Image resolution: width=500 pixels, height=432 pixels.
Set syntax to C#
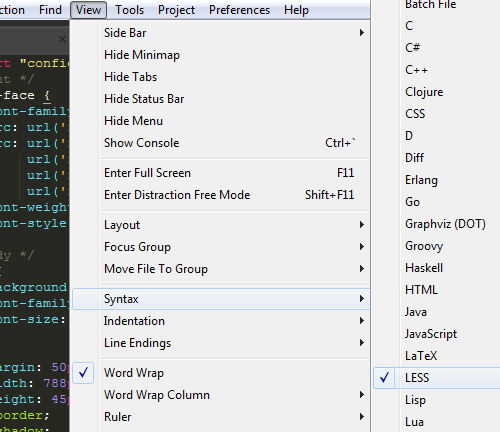(x=437, y=48)
